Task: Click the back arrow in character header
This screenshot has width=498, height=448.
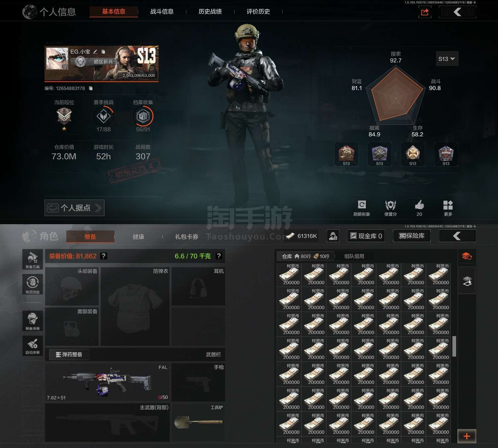Action: click(457, 236)
